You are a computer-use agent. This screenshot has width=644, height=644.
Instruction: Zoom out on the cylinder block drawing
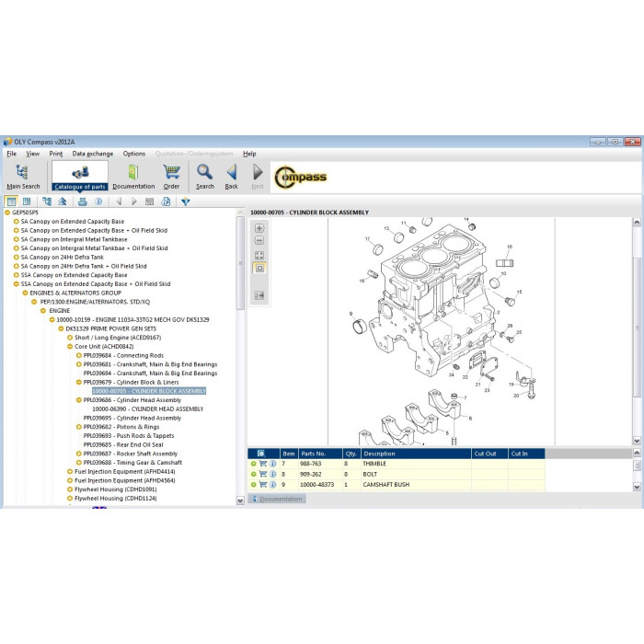pyautogui.click(x=259, y=240)
